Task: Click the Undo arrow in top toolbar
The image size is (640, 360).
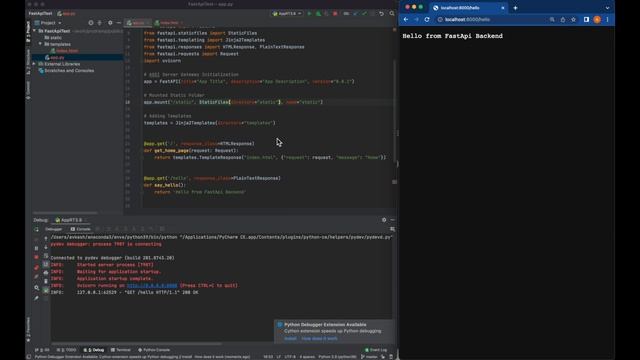Action: 381,13
